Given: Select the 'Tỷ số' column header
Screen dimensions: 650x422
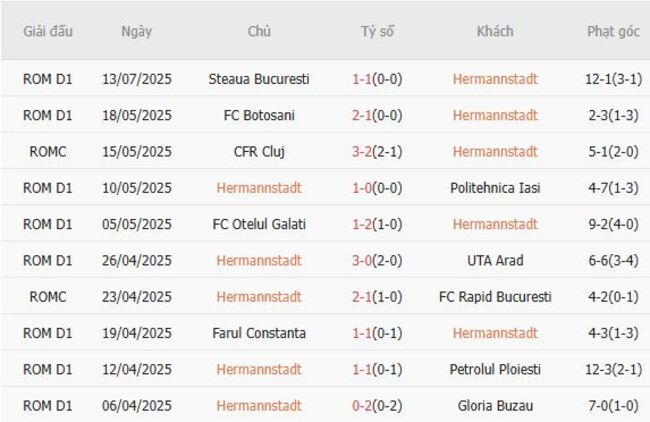Looking at the screenshot, I should coord(377,31).
